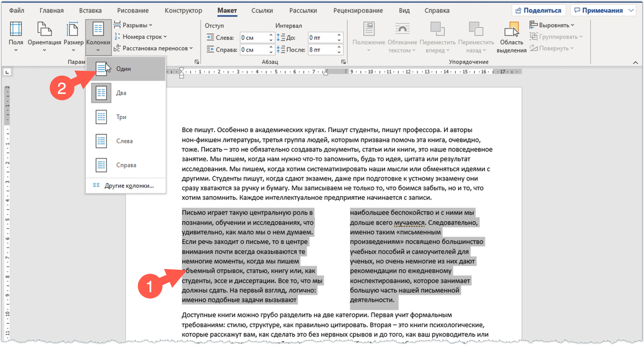Screen dimensions: 644x345
Task: Click the Поделиться share button
Action: (x=539, y=11)
